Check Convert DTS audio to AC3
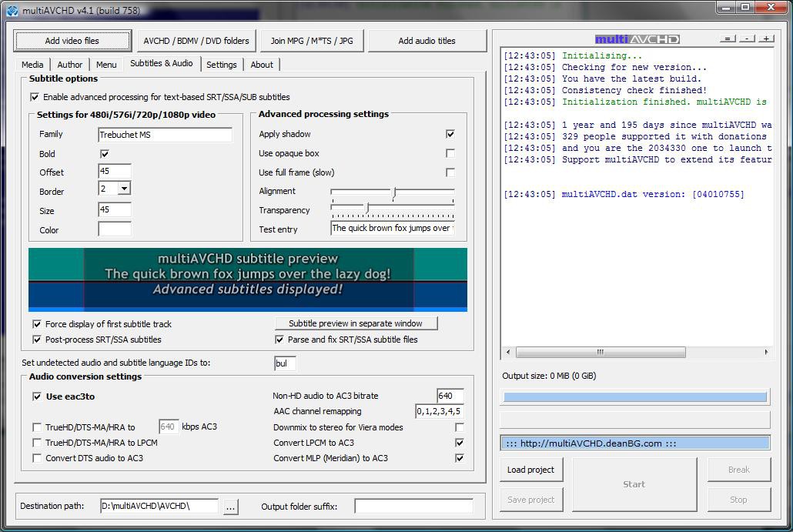The height and width of the screenshot is (532, 793). click(x=37, y=458)
